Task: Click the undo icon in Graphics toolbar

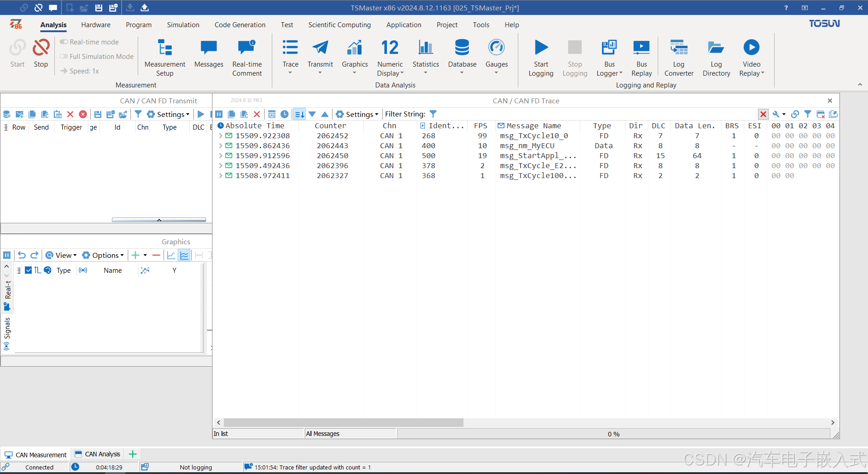Action: [22, 255]
